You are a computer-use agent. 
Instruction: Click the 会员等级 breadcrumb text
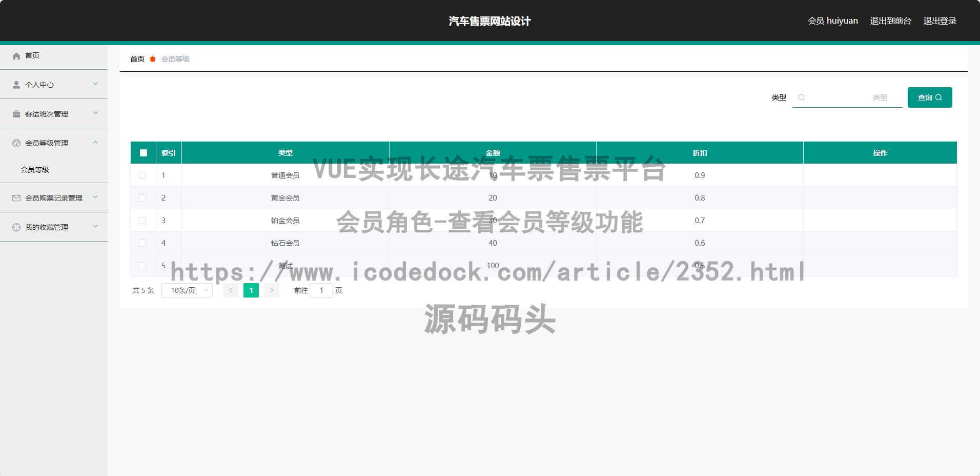[175, 59]
